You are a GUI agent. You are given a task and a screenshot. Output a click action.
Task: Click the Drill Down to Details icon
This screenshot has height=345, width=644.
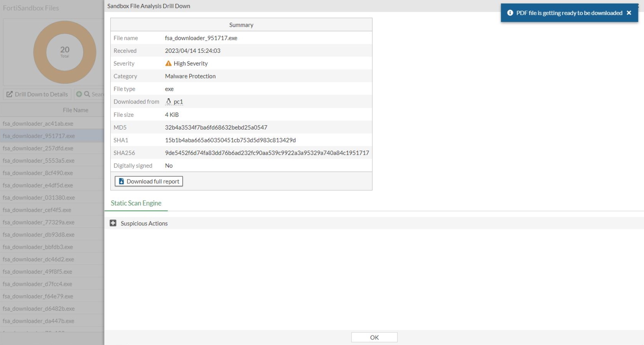[10, 94]
